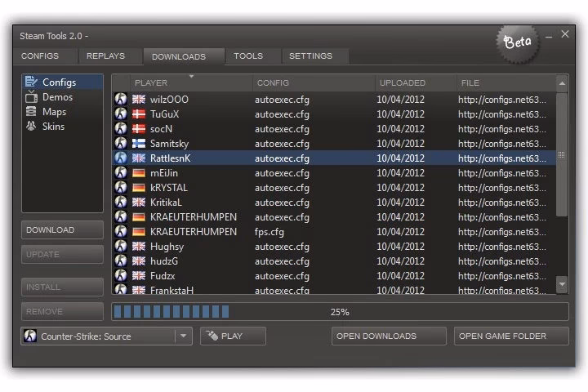Click the 25% download progress bar
Viewport: 588px width, 392px height.
click(340, 311)
